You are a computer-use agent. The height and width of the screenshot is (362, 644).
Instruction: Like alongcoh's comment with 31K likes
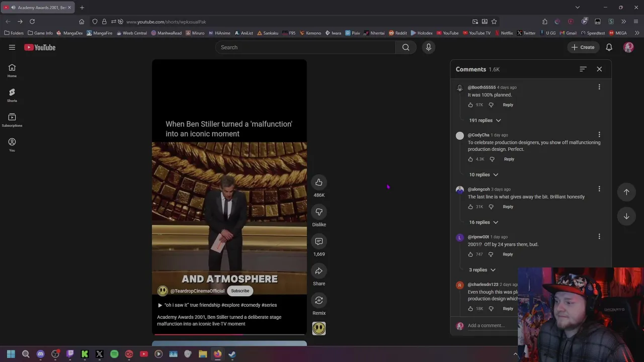click(470, 207)
